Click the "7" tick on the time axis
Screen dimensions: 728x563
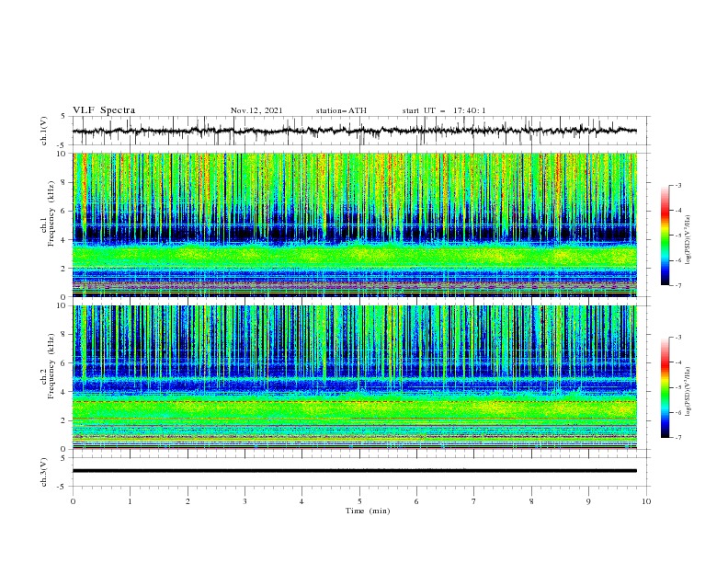[474, 501]
